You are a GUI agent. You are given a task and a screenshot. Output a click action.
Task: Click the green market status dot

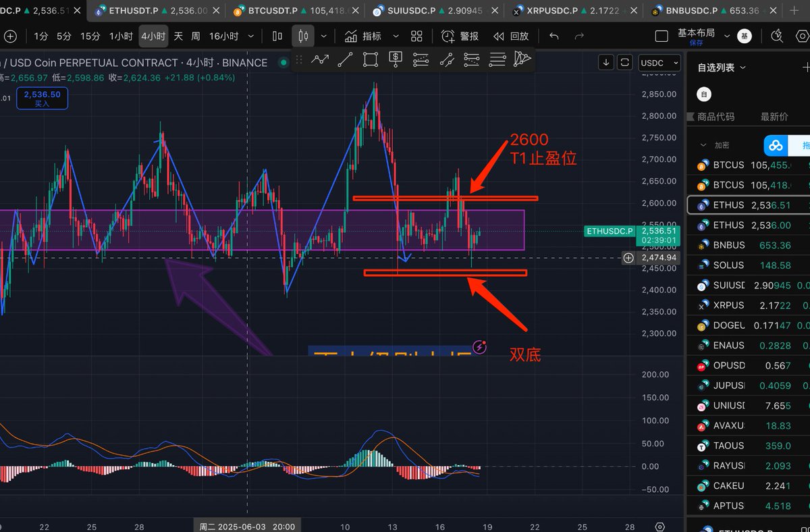tap(283, 63)
